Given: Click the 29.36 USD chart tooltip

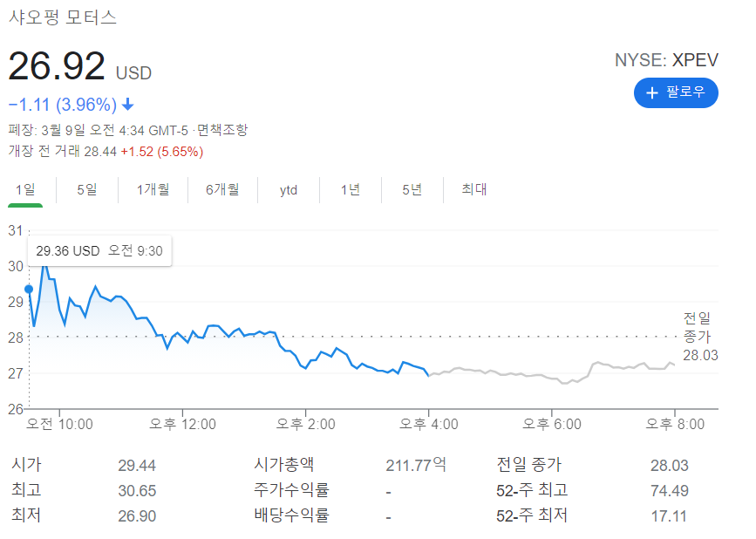Looking at the screenshot, I should point(99,250).
